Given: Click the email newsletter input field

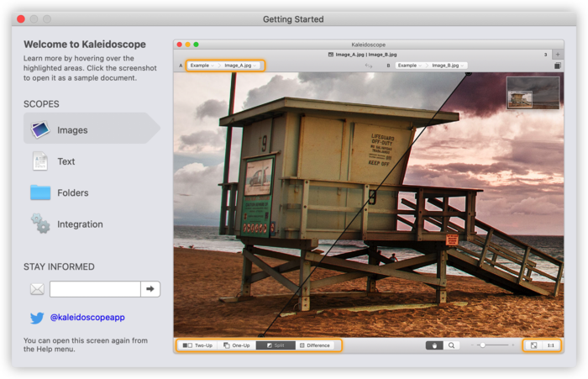Looking at the screenshot, I should (95, 289).
